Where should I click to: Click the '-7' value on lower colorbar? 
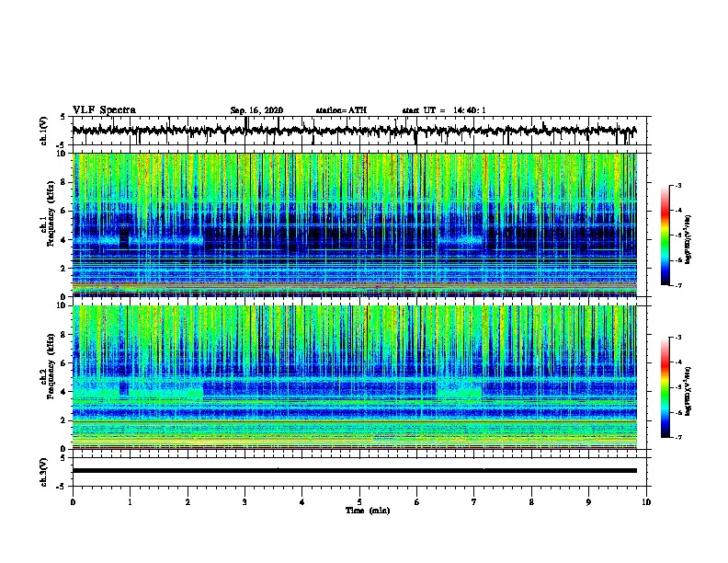[677, 437]
